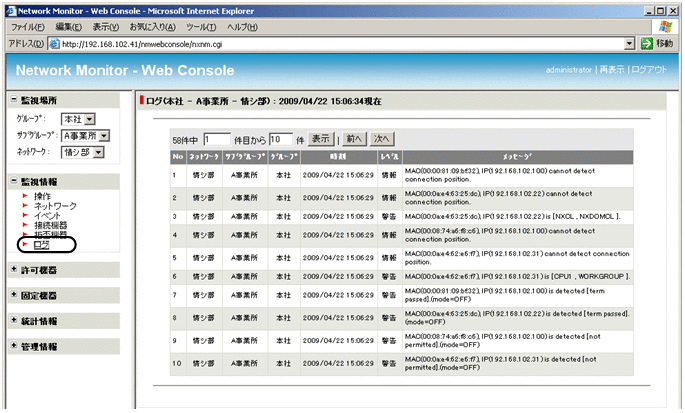Click the 表示 button
This screenshot has height=413, width=685.
tap(320, 139)
